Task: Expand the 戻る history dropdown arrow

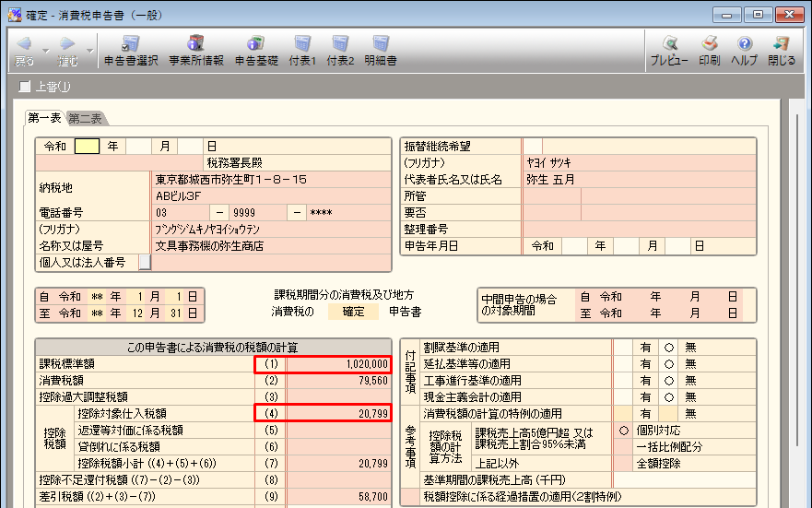Action: point(45,50)
